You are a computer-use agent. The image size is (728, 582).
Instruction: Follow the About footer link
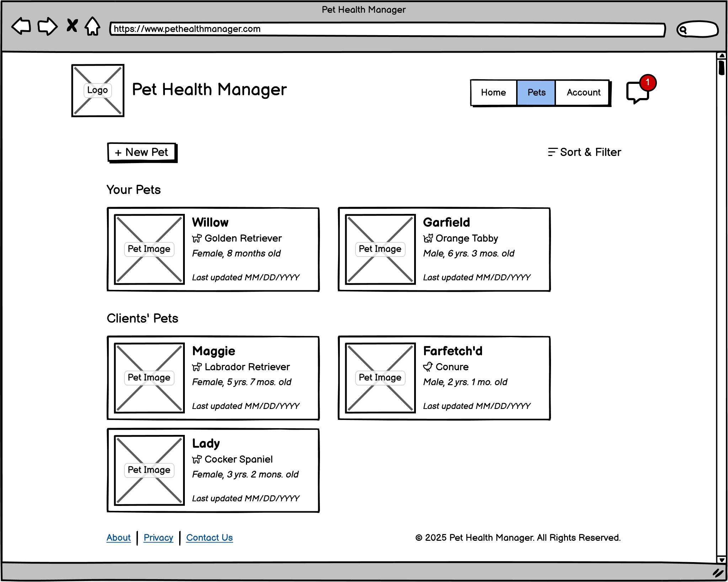(118, 538)
